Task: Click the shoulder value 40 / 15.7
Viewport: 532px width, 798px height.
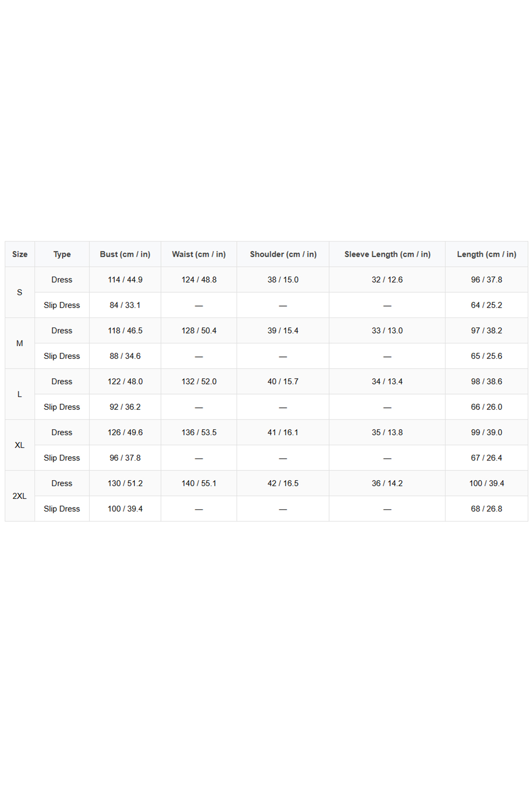Action: pos(283,381)
